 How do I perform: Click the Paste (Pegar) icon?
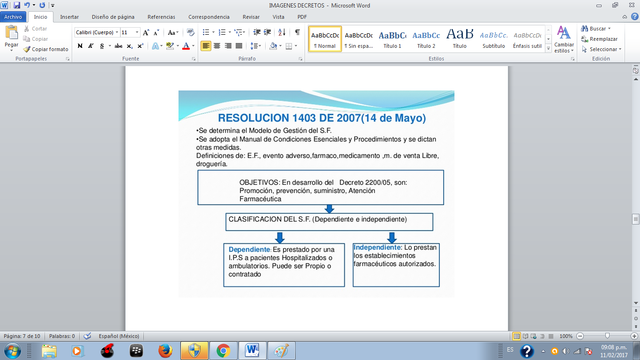click(11, 33)
